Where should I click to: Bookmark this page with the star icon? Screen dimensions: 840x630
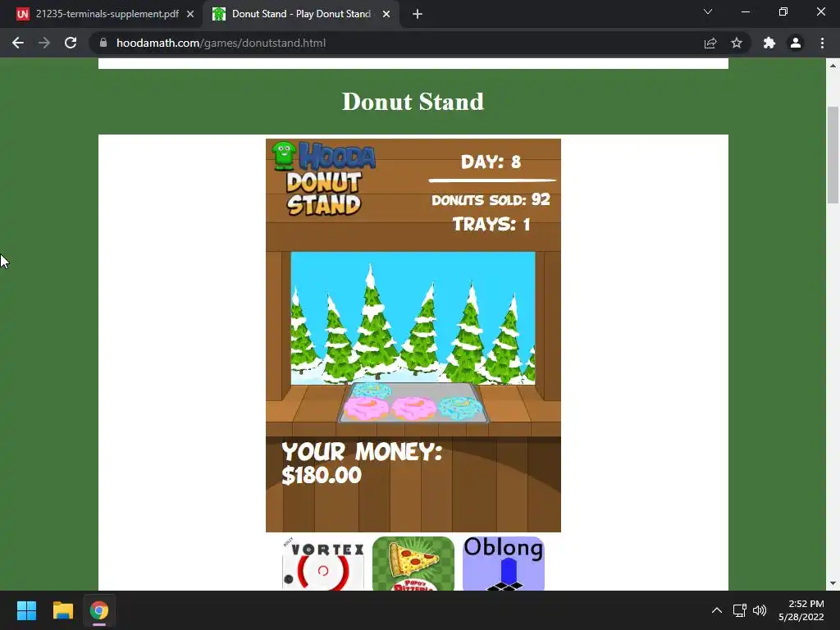[737, 43]
